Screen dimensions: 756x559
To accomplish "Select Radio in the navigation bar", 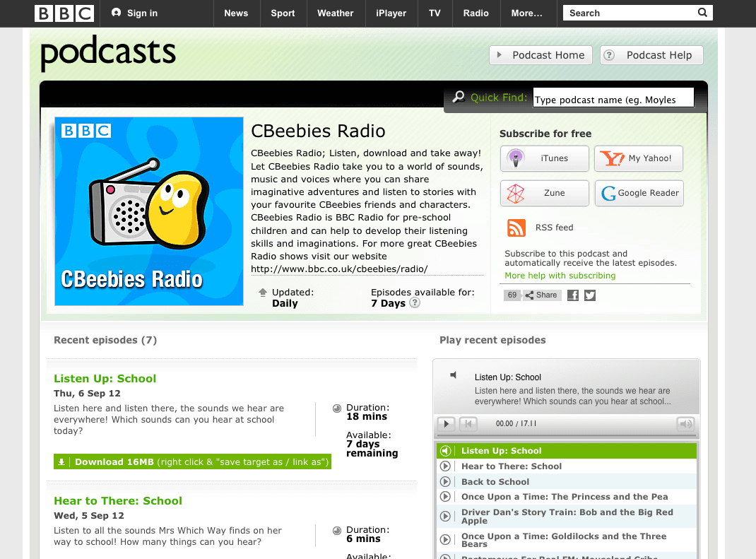I will coord(476,13).
